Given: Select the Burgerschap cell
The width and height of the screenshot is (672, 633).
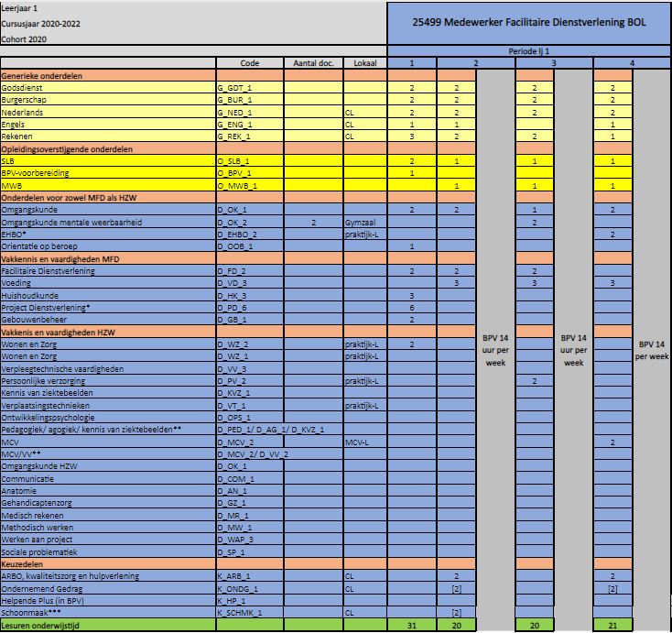Looking at the screenshot, I should point(108,100).
